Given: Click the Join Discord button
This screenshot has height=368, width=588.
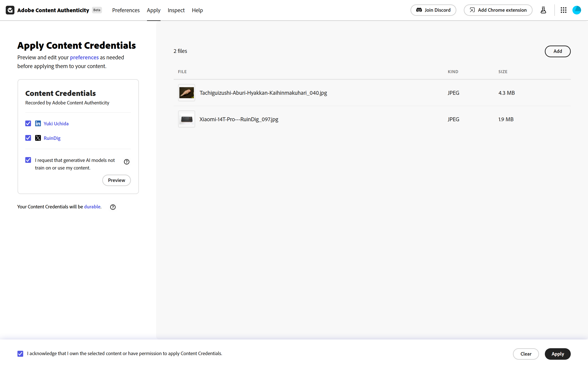Looking at the screenshot, I should point(433,10).
